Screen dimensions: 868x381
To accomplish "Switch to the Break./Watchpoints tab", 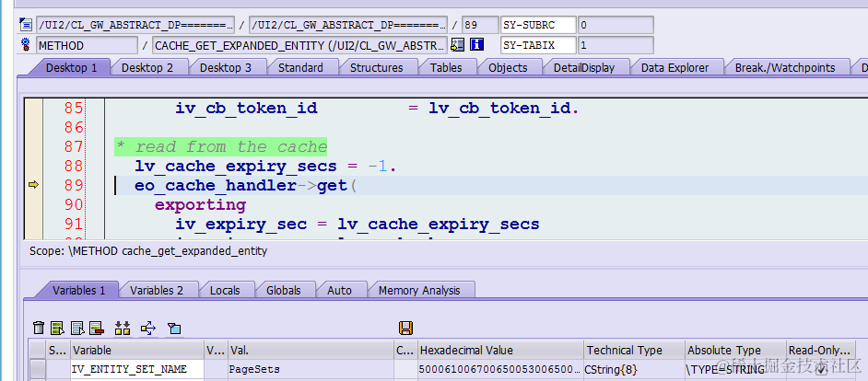I will point(785,67).
